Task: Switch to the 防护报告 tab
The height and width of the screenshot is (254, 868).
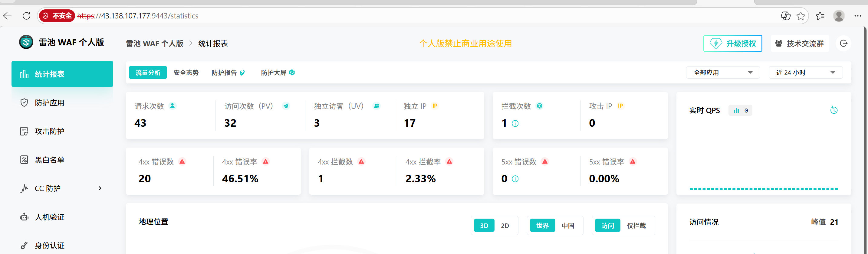Action: (228, 73)
